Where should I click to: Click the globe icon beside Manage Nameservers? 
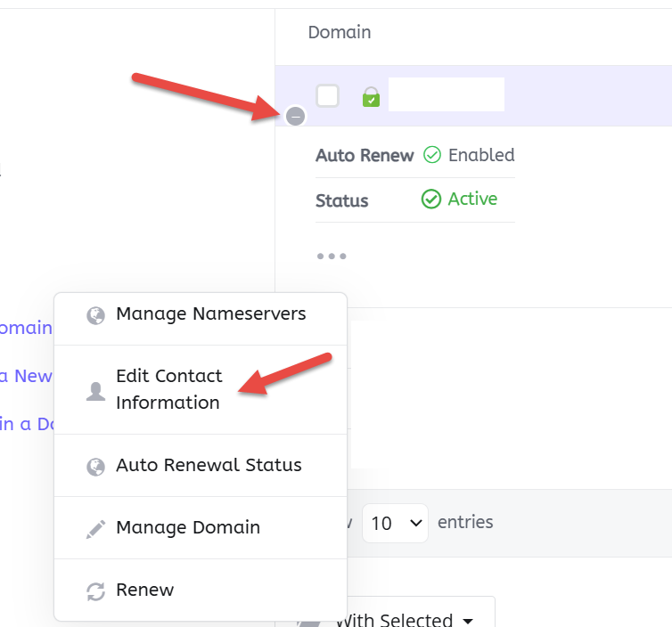click(x=95, y=314)
